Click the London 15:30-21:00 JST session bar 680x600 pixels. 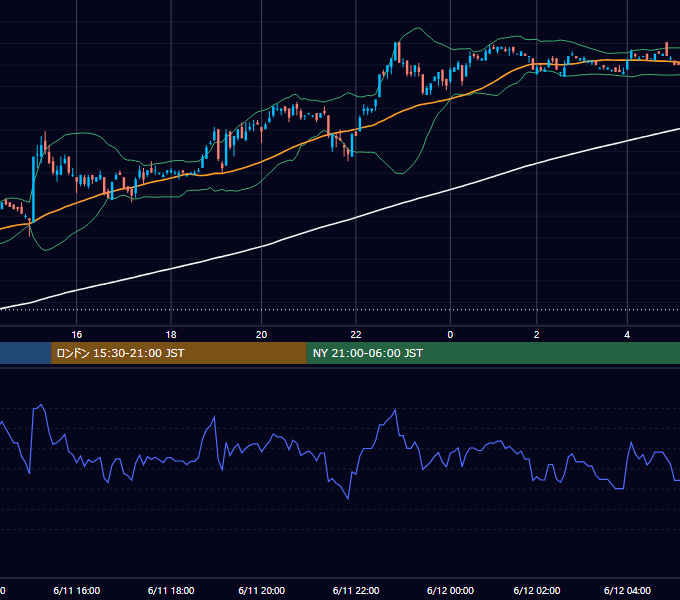(179, 353)
